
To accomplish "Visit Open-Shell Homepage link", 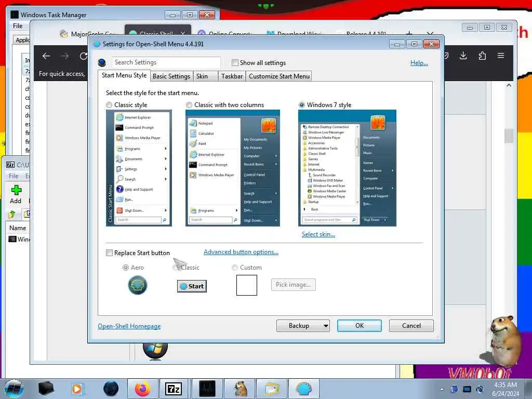I will pyautogui.click(x=129, y=326).
